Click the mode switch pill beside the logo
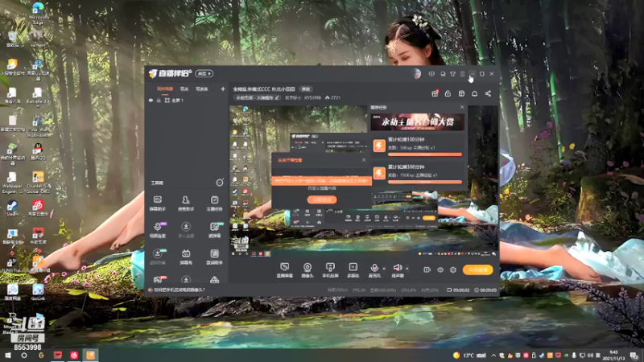The image size is (644, 362). (204, 73)
